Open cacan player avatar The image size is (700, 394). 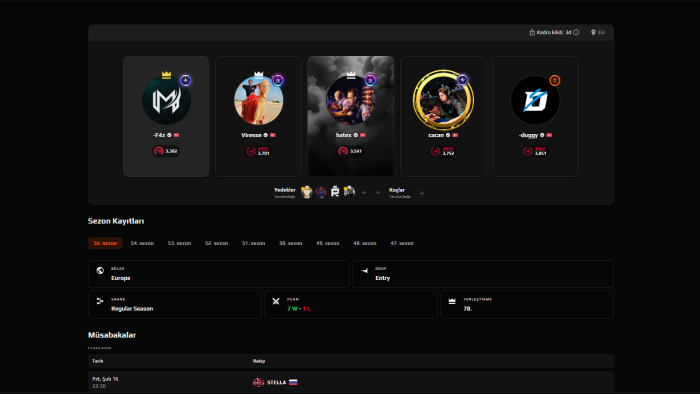(443, 100)
